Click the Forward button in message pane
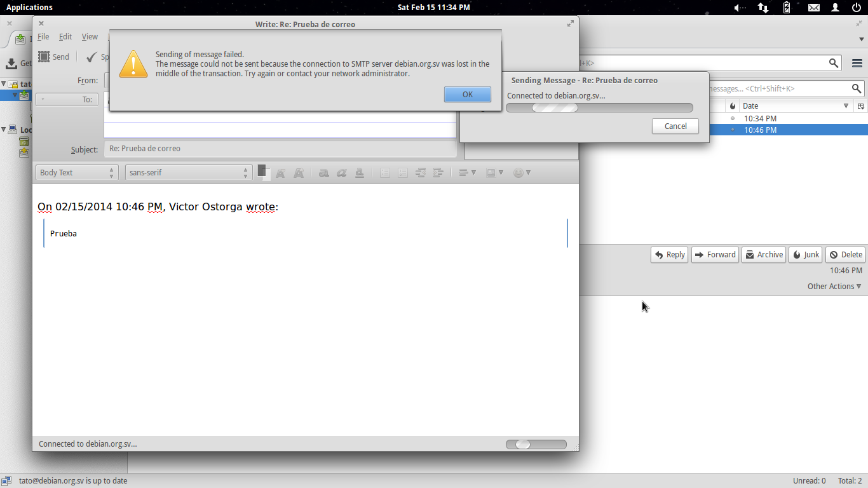 (715, 255)
